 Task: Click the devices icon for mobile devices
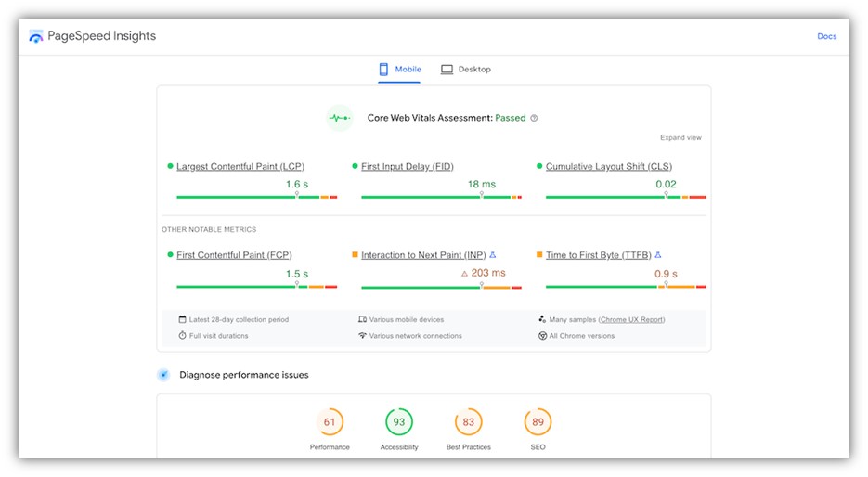tap(362, 319)
